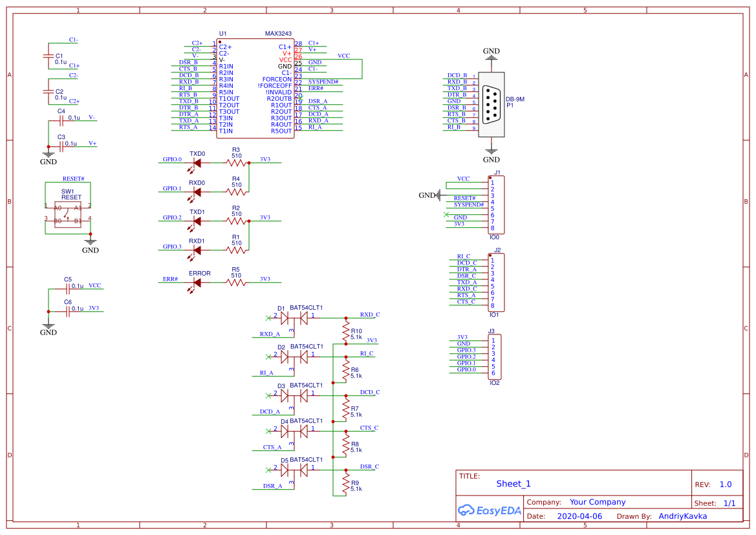Select the MAX3243 chip U1 body

(255, 87)
